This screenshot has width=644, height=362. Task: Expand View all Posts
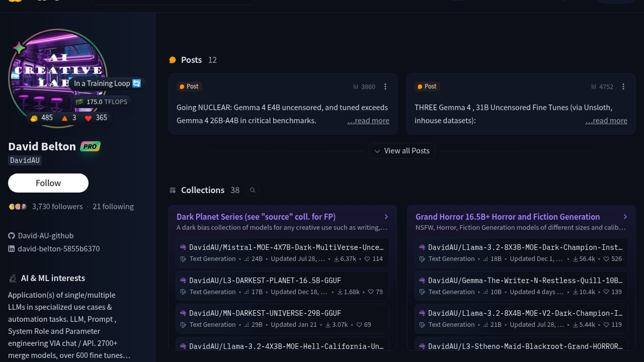(x=402, y=151)
